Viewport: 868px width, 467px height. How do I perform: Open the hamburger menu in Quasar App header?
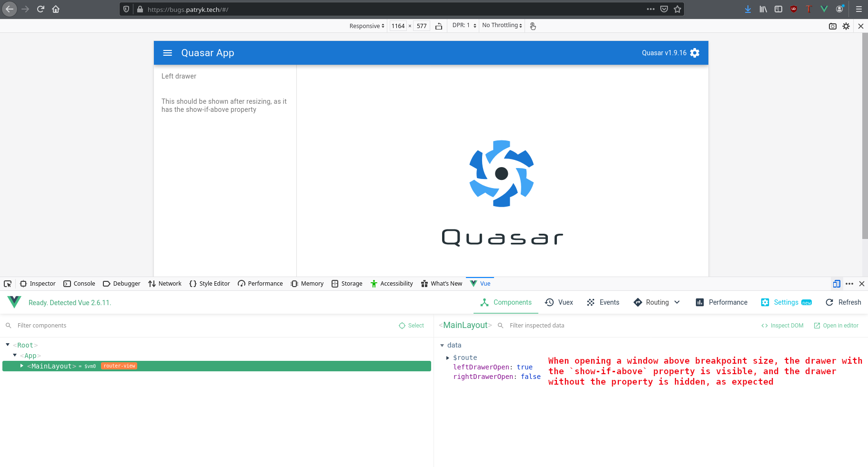[168, 53]
